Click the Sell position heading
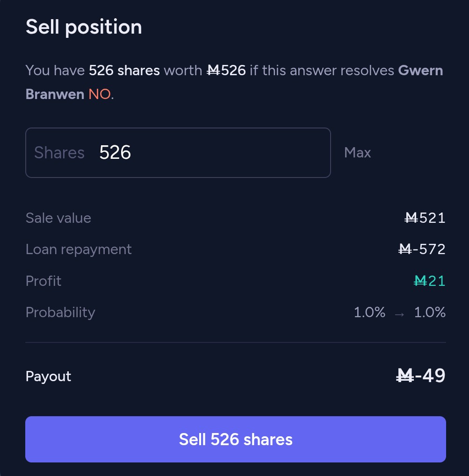This screenshot has width=469, height=476. (84, 27)
